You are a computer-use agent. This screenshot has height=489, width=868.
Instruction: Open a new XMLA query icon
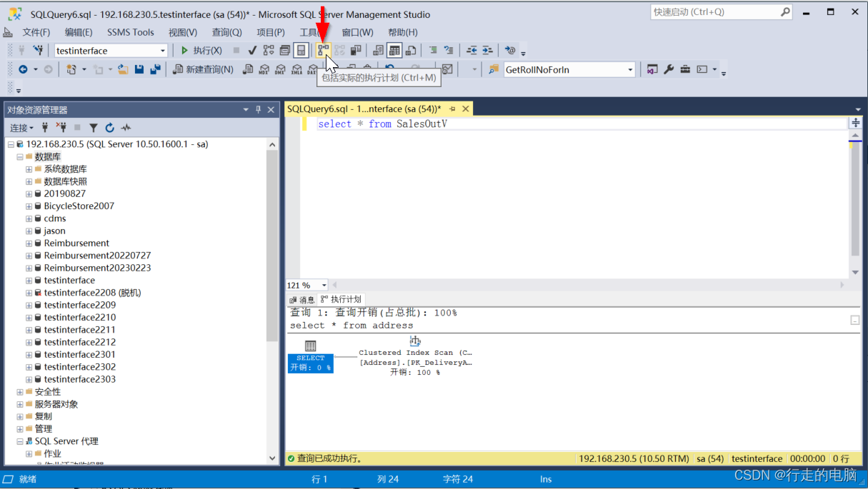coord(296,69)
